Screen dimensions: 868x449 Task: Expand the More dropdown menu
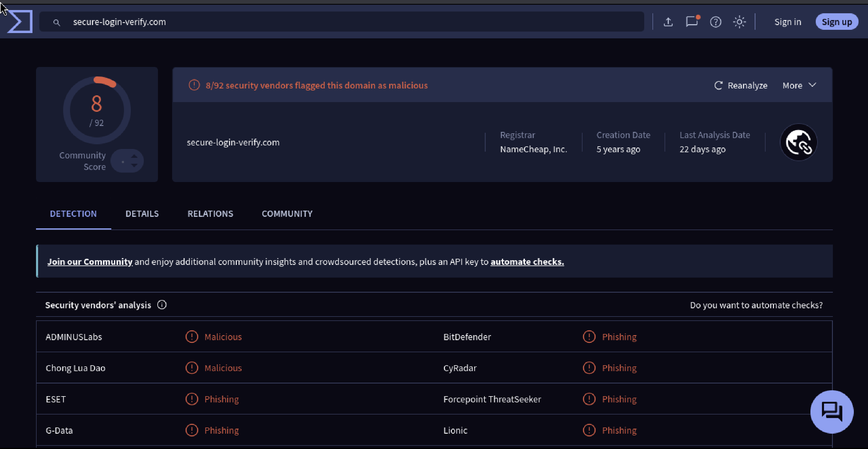(x=799, y=86)
